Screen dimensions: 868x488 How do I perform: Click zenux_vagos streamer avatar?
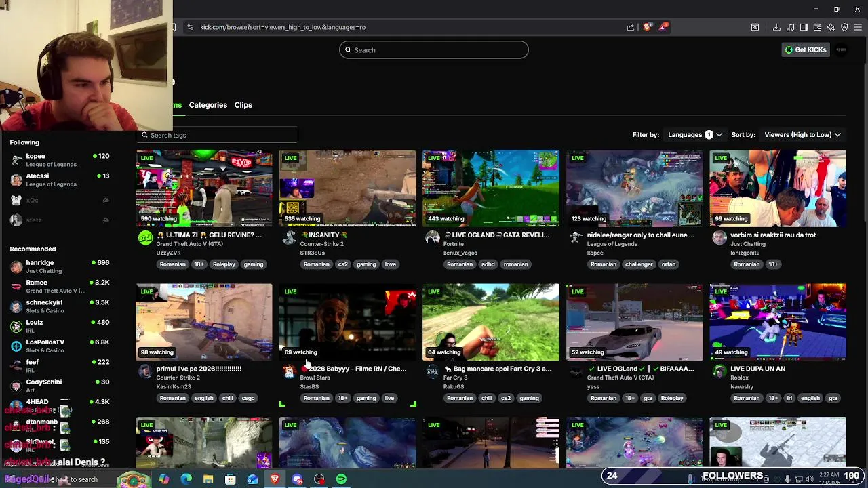click(432, 237)
